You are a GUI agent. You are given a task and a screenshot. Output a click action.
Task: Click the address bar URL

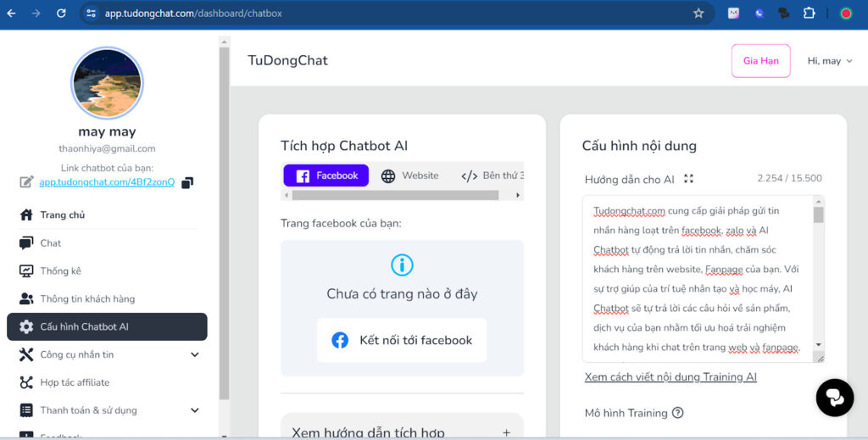[x=193, y=14]
